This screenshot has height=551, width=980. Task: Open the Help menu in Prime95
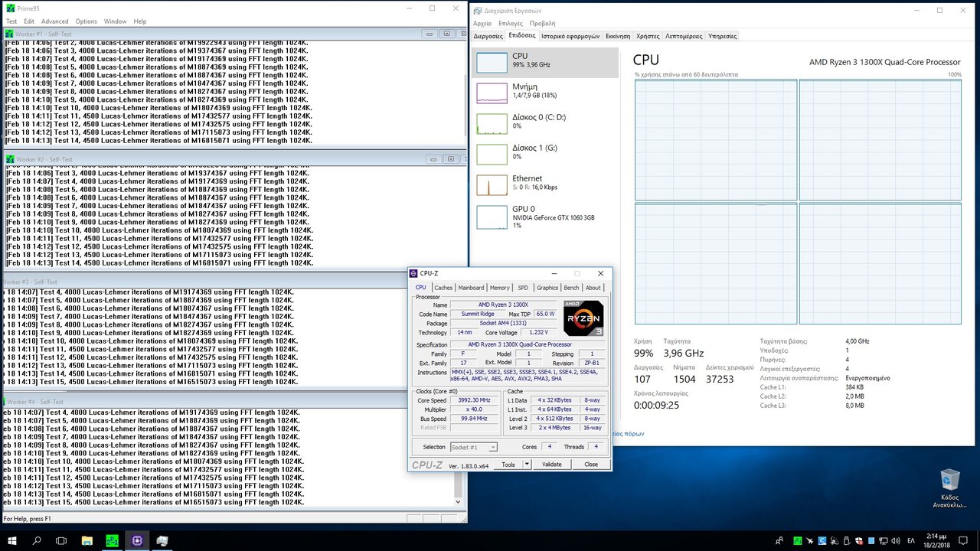(x=140, y=21)
